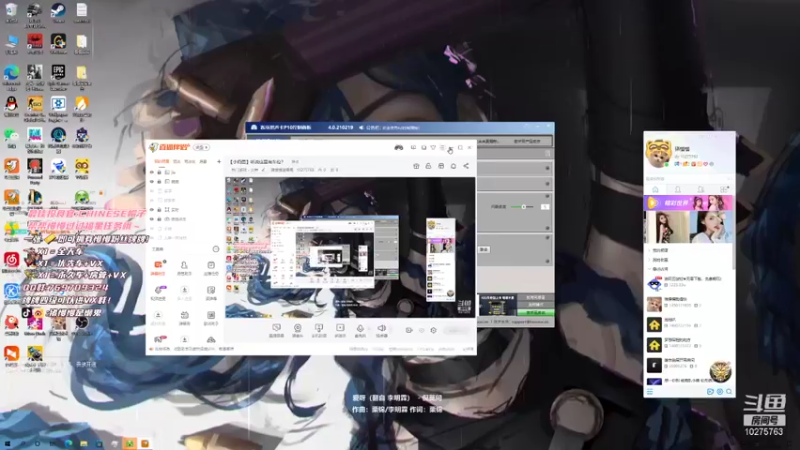Open File Explorer from the taskbar
Screen dimensions: 800x450
pos(83,444)
